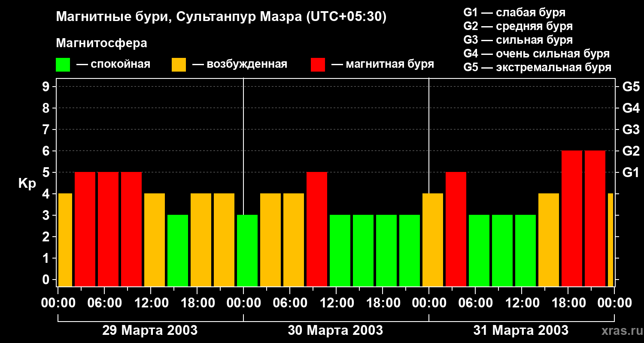Click the first red Kp 6 bar after 18:00 on 31 Марта
The width and height of the screenshot is (644, 343).
[x=572, y=219]
